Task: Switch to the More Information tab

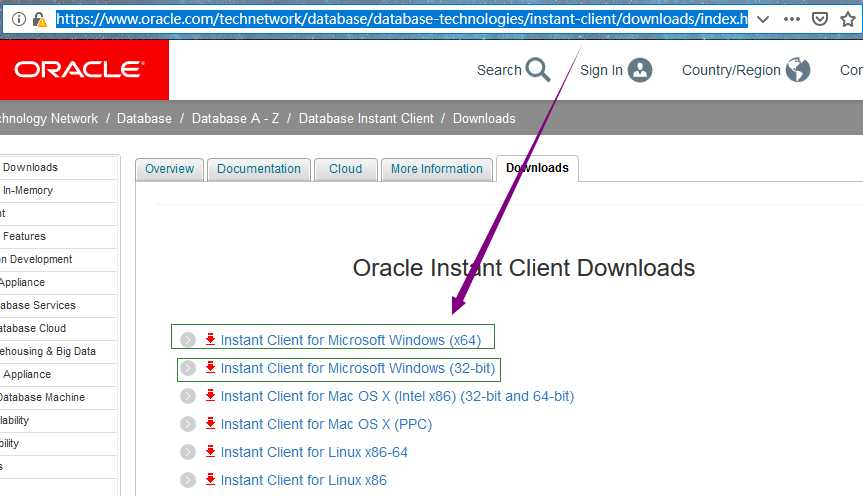Action: 436,169
